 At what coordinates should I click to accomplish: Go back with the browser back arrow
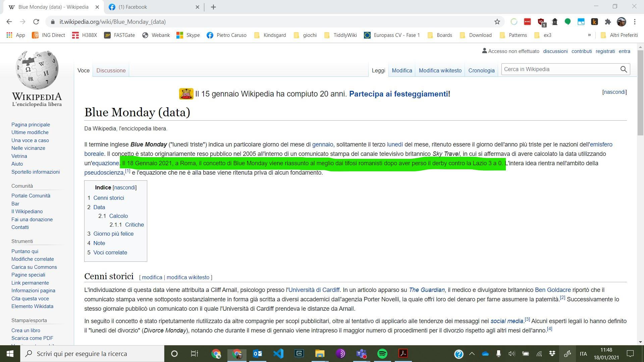pyautogui.click(x=9, y=22)
